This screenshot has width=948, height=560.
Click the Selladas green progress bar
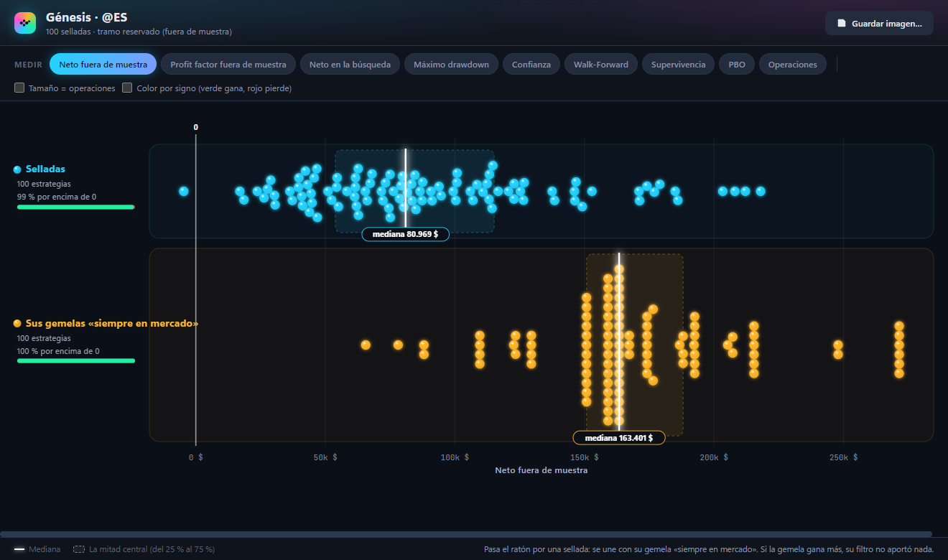pyautogui.click(x=76, y=207)
